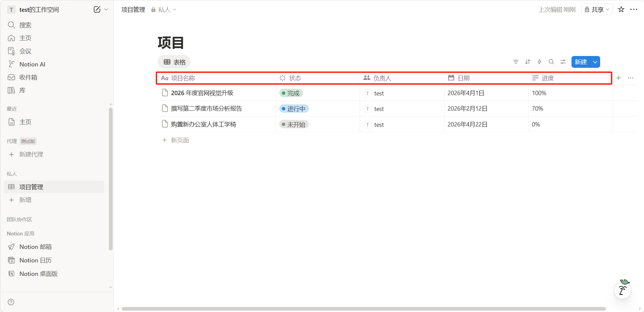The width and height of the screenshot is (644, 312).
Task: Click the 进行中 status tag
Action: click(x=294, y=109)
